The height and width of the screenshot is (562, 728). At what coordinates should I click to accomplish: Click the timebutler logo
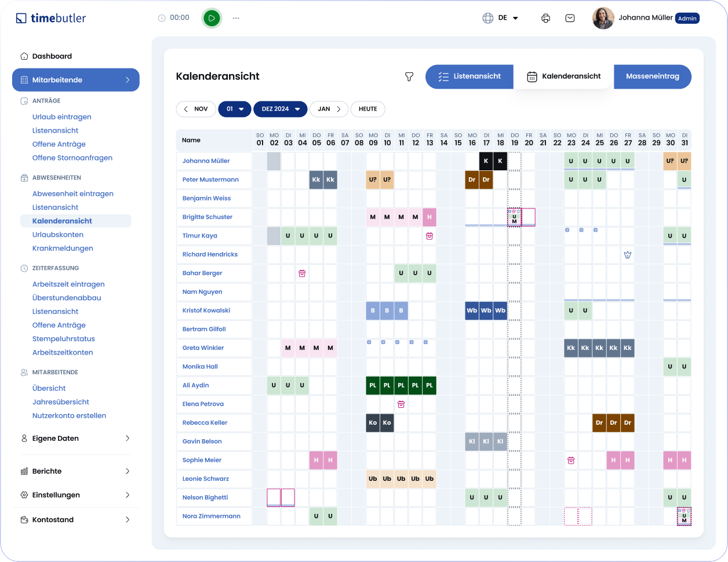pos(51,18)
